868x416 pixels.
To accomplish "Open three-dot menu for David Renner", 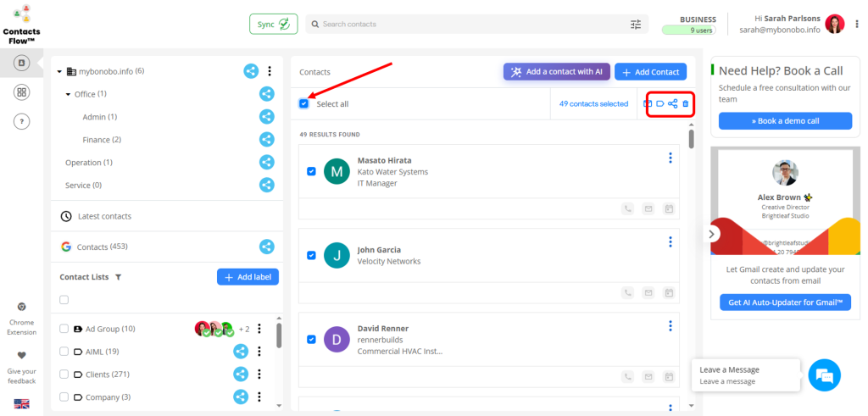I will click(670, 325).
